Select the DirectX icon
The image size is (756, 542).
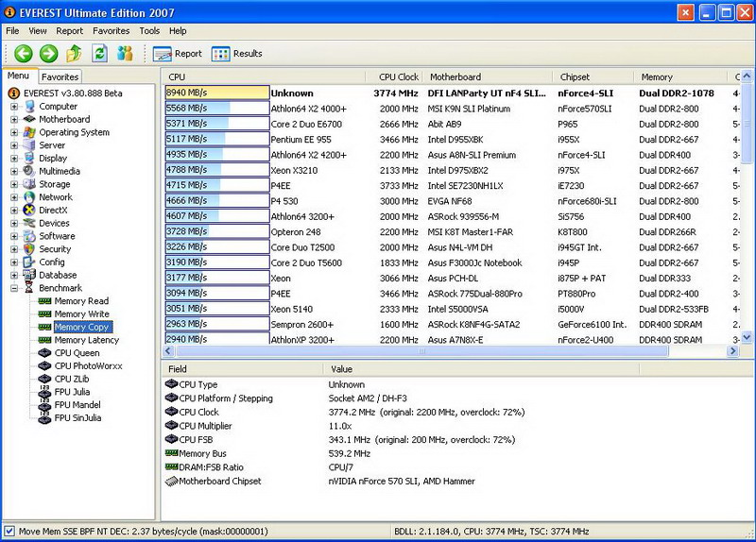pos(30,210)
